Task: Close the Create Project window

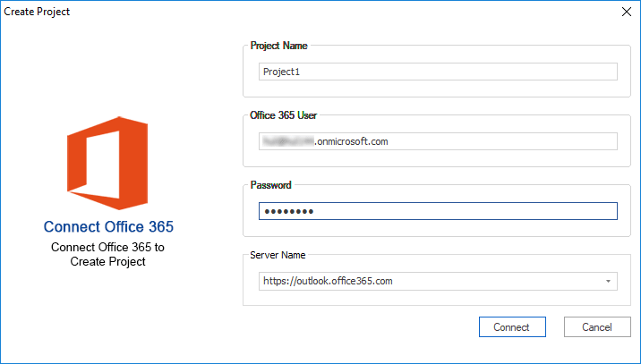Action: pyautogui.click(x=627, y=12)
